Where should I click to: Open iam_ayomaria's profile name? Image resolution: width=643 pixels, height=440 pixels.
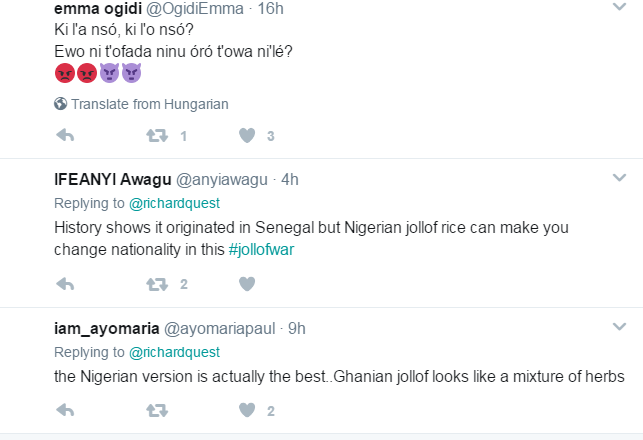(107, 329)
